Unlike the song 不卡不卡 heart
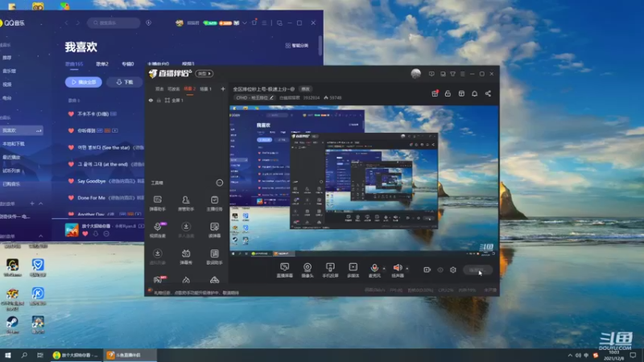This screenshot has height=362, width=644. click(x=71, y=114)
